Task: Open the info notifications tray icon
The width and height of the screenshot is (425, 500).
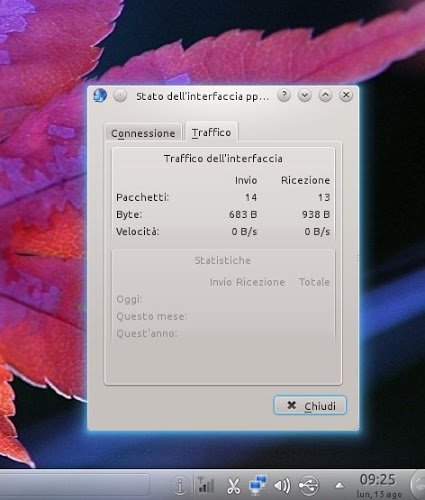Action: pos(180,485)
